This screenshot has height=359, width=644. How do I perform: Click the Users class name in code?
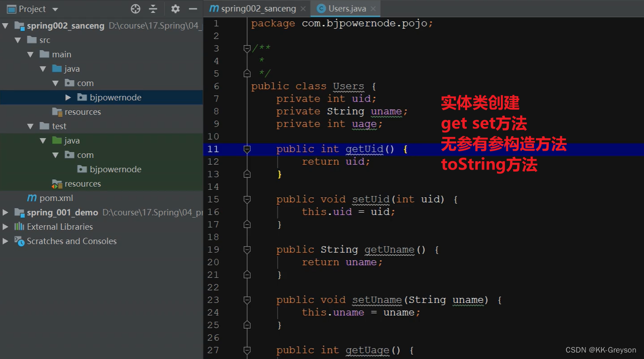[x=348, y=86]
